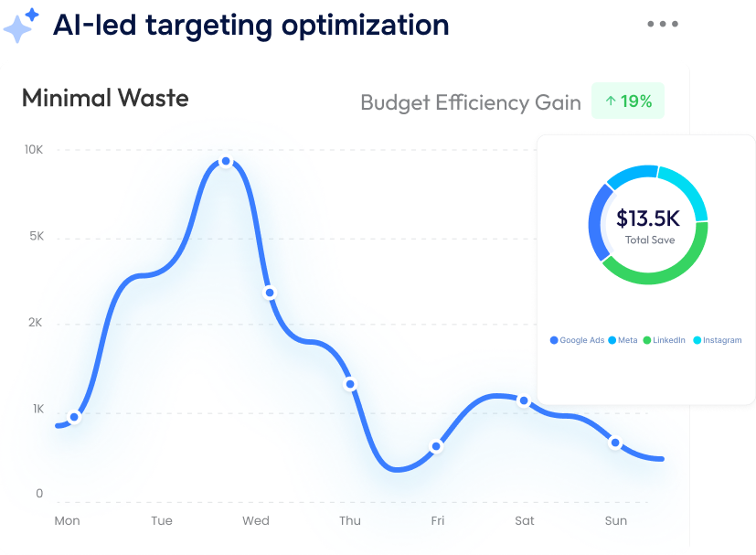Viewport: 756px width, 555px height.
Task: Click the peak data point near 10K
Action: (x=226, y=162)
